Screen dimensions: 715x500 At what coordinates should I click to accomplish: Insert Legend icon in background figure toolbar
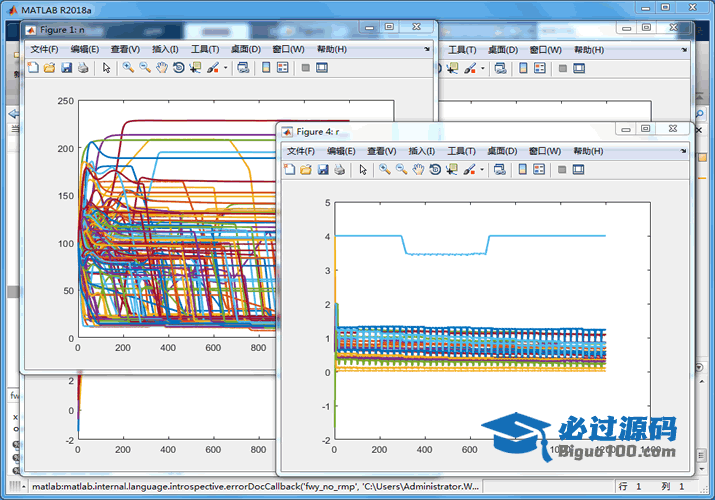point(540,68)
